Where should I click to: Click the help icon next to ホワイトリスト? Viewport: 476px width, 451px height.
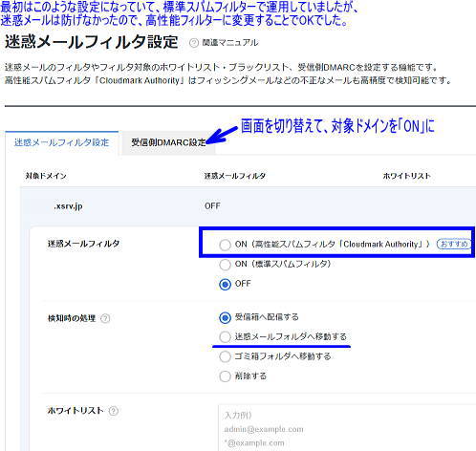(114, 411)
